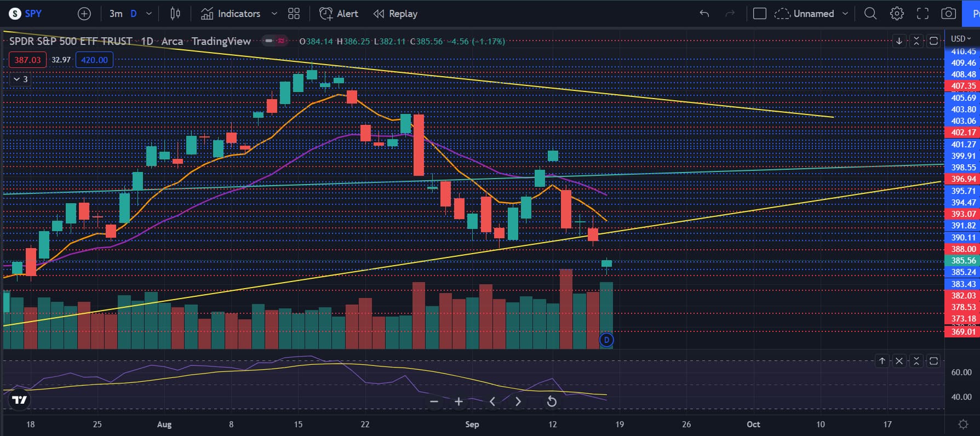
Task: Click the dividend D marker on the chart
Action: pos(606,340)
